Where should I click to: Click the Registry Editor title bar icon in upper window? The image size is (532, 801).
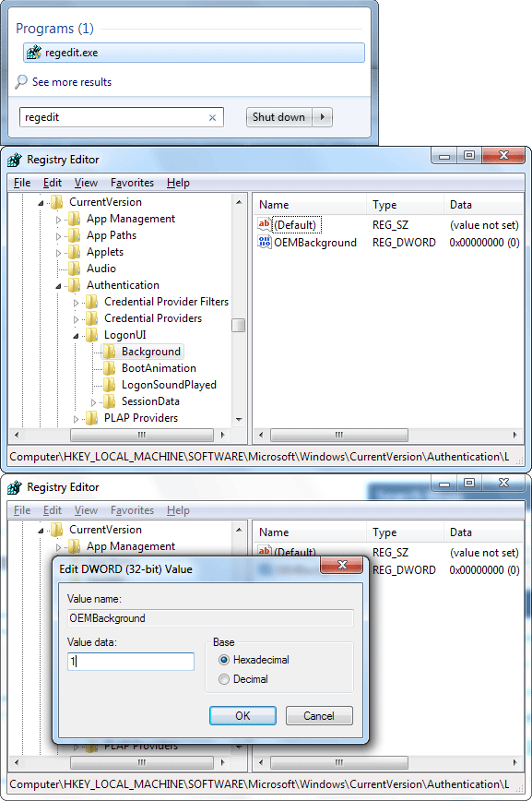15,160
